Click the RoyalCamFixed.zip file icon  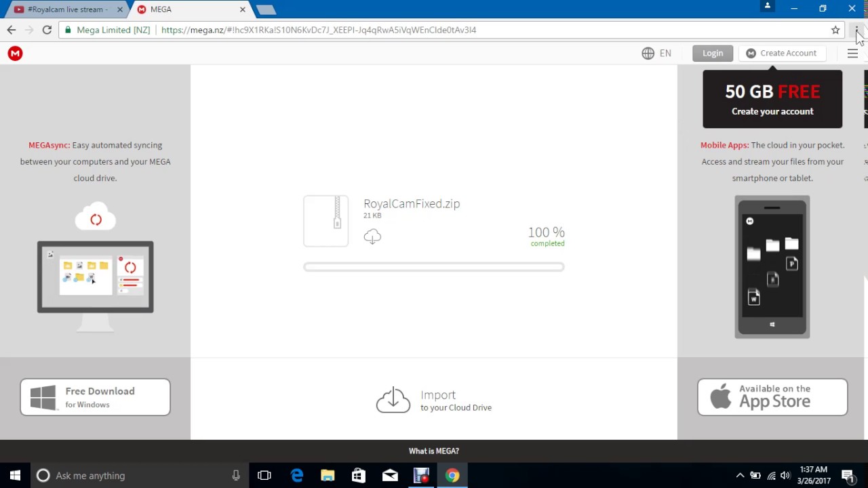pos(326,221)
